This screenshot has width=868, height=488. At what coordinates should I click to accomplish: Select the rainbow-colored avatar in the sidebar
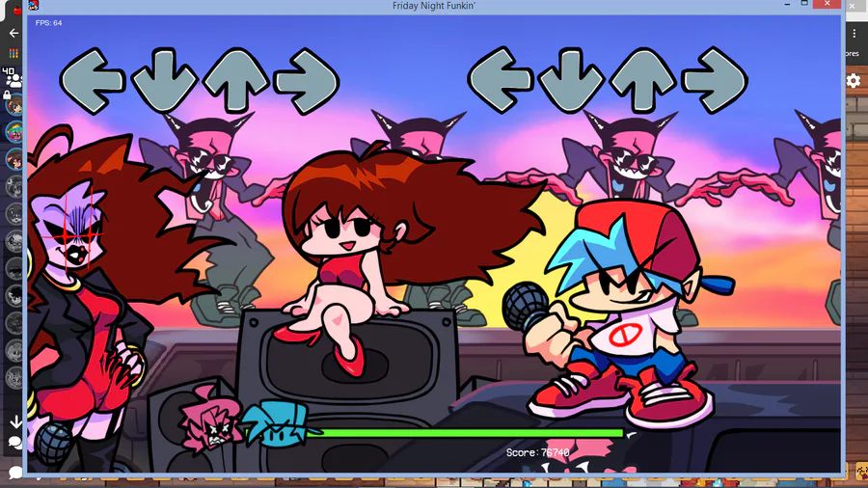[14, 132]
